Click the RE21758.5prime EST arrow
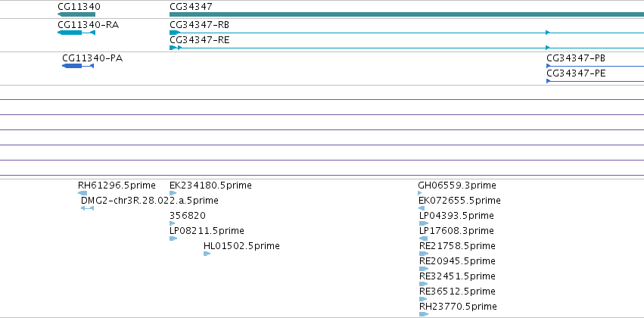Viewport: 644px width, 318px height. 424,254
